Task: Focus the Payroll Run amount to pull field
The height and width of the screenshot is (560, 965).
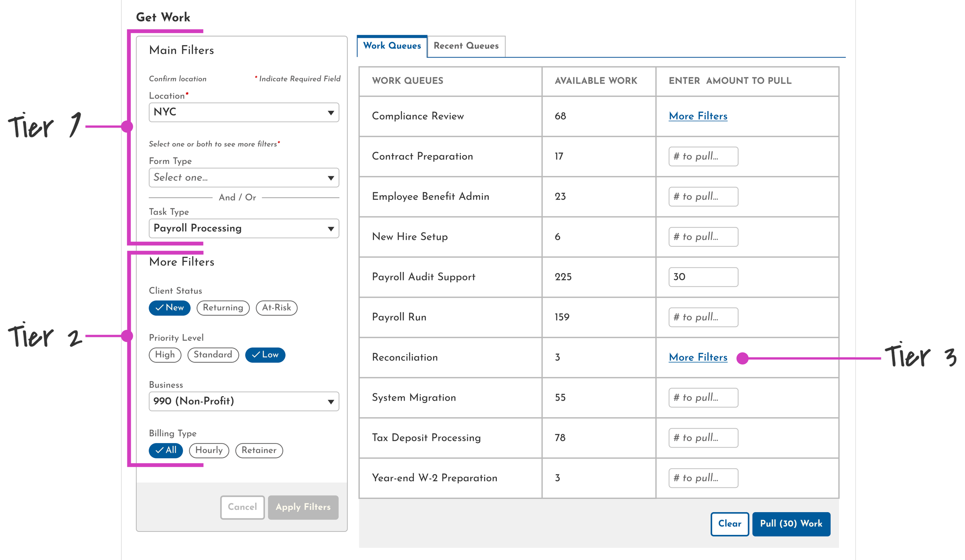Action: (703, 317)
